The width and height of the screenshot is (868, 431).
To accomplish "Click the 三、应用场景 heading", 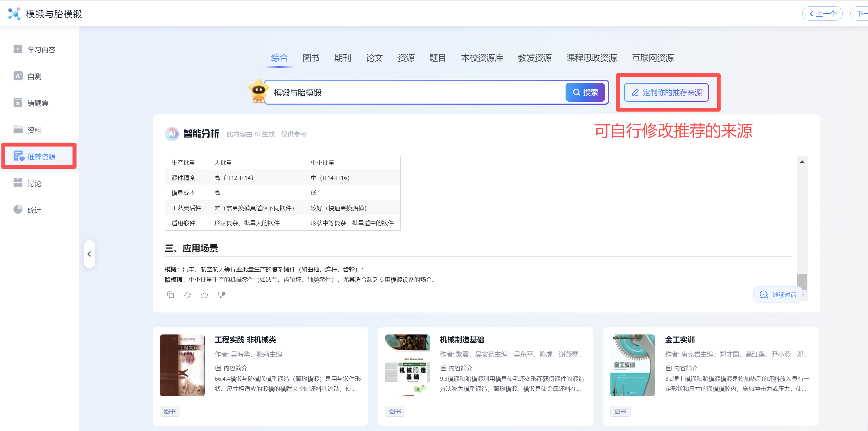I will click(191, 248).
